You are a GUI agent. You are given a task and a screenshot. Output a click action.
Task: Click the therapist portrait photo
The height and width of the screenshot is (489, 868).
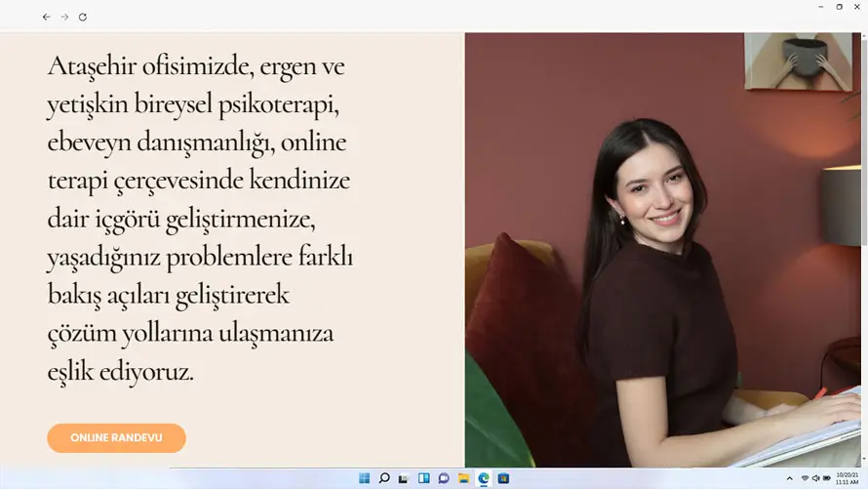pos(662,250)
